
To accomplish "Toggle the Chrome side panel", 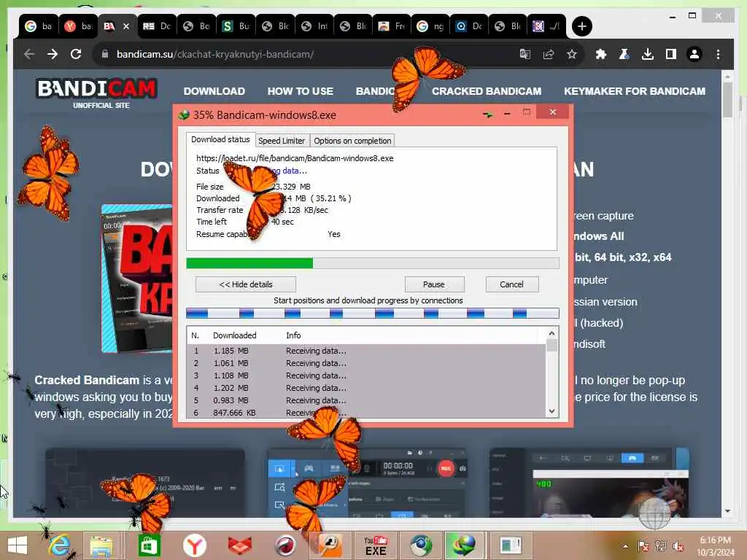I will [671, 54].
